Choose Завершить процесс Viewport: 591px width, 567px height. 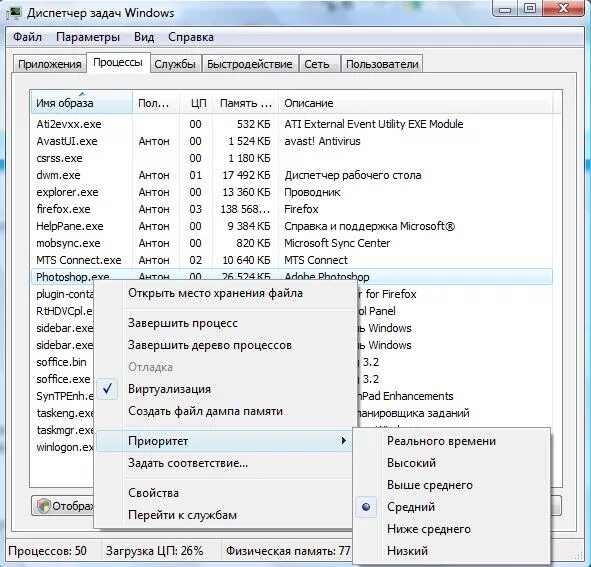[183, 323]
